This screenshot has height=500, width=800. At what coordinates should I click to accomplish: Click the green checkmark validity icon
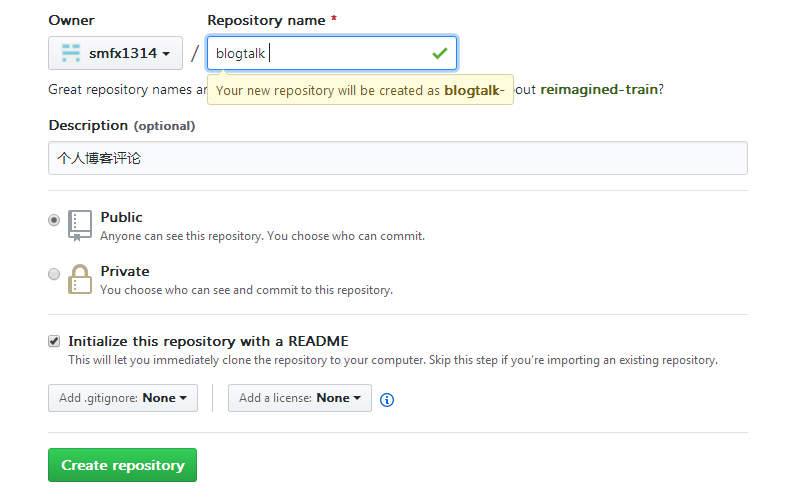[x=439, y=53]
